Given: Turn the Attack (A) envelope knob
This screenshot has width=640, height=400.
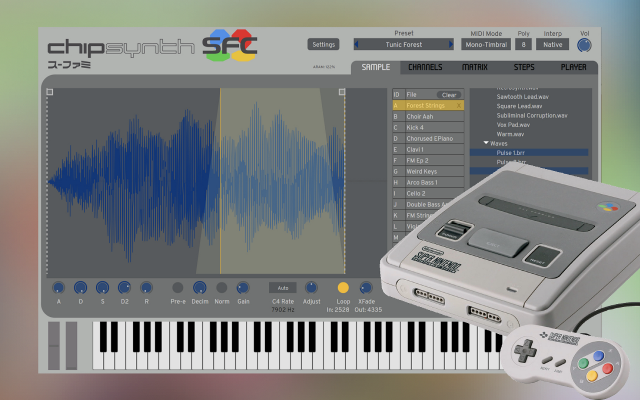Looking at the screenshot, I should (x=58, y=288).
